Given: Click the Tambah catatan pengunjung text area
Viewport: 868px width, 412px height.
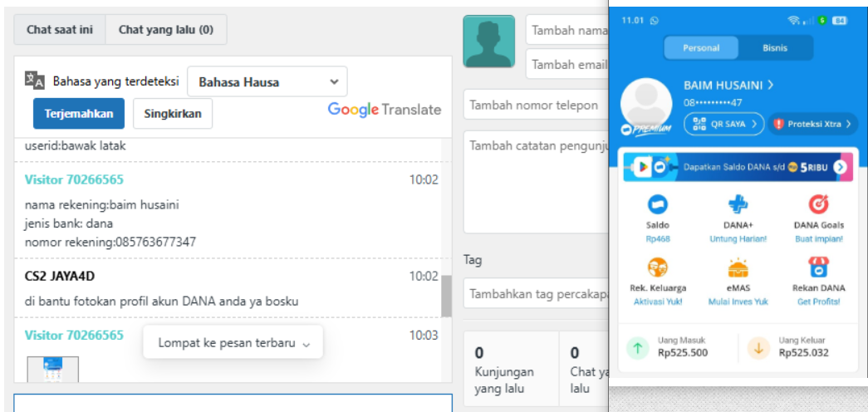Looking at the screenshot, I should 535,182.
